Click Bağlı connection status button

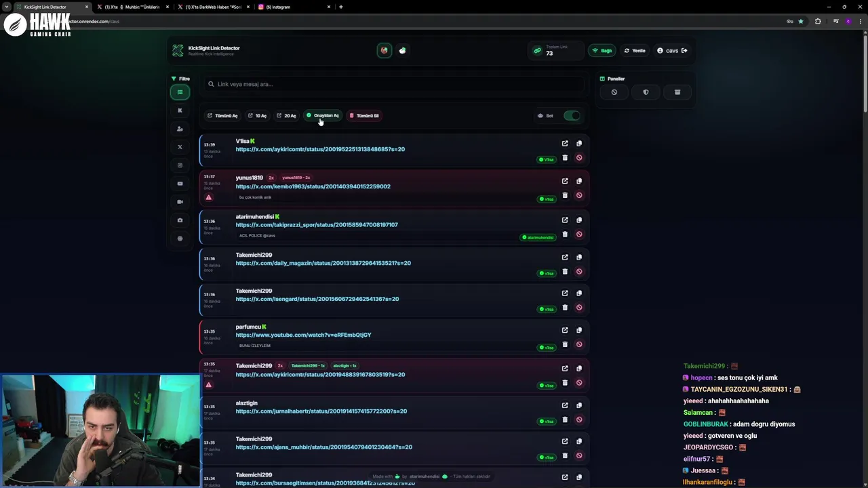pyautogui.click(x=602, y=51)
